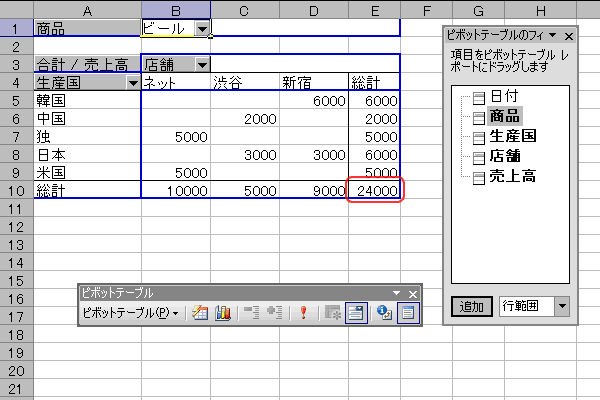Select the 総計 column header cell
The width and height of the screenshot is (600, 400).
[x=374, y=82]
